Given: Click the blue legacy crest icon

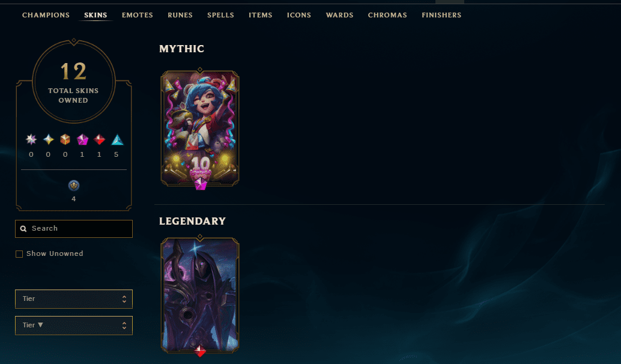Looking at the screenshot, I should point(74,186).
